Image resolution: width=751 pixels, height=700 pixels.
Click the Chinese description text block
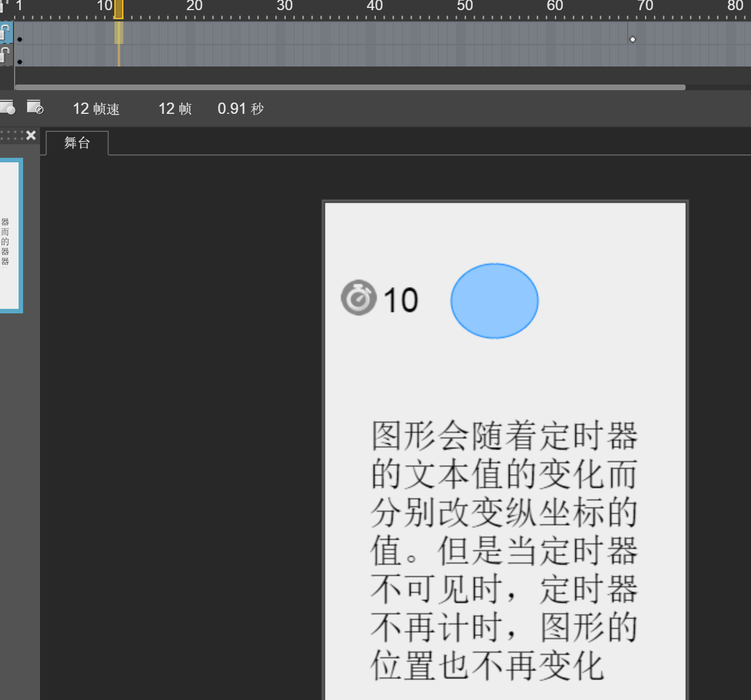(504, 550)
